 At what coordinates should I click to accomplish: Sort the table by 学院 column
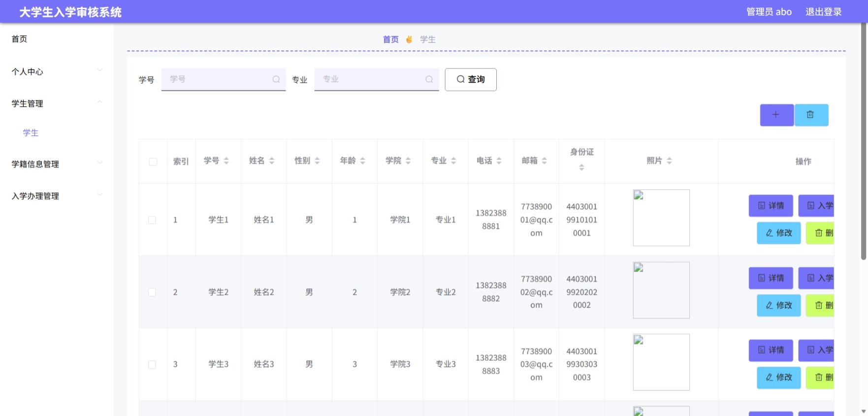click(x=408, y=161)
